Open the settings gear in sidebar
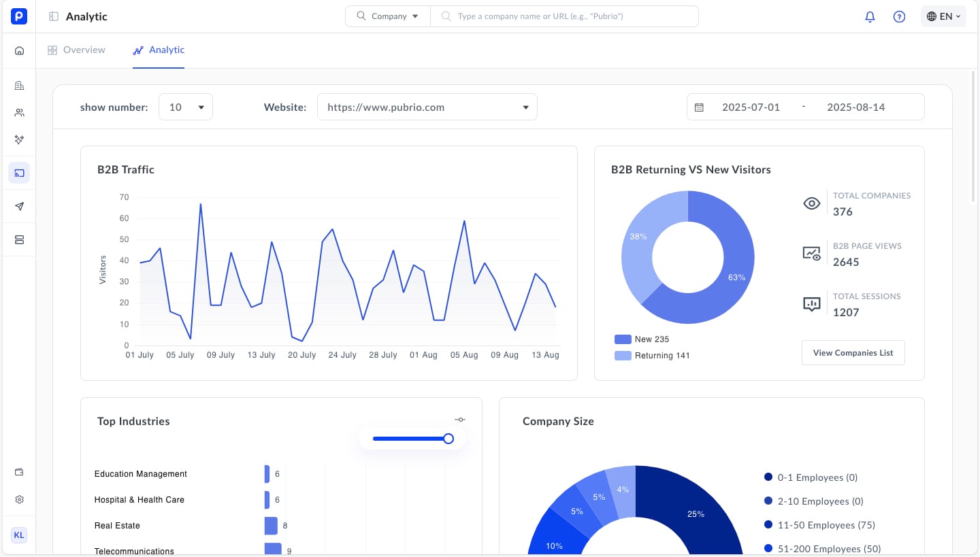 19,500
